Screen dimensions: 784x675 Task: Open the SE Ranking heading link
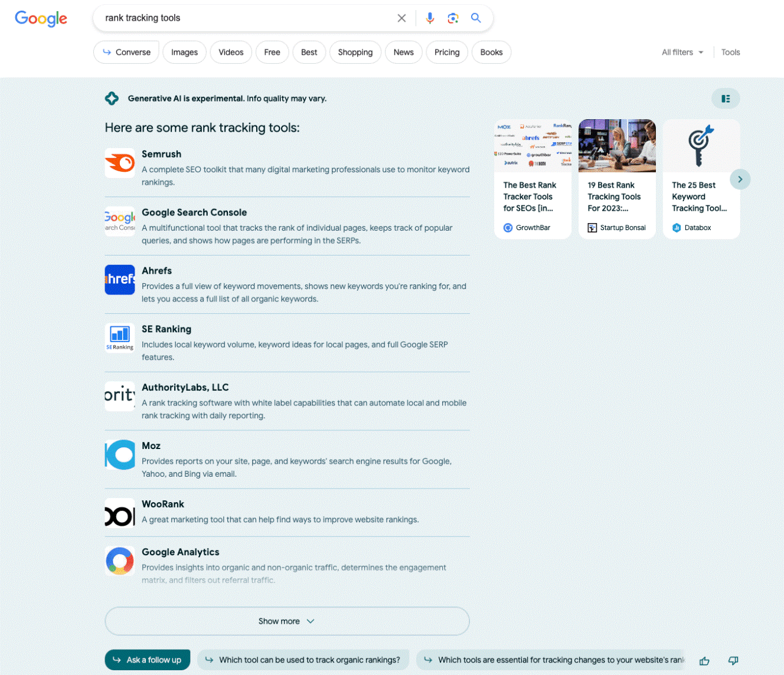tap(166, 329)
